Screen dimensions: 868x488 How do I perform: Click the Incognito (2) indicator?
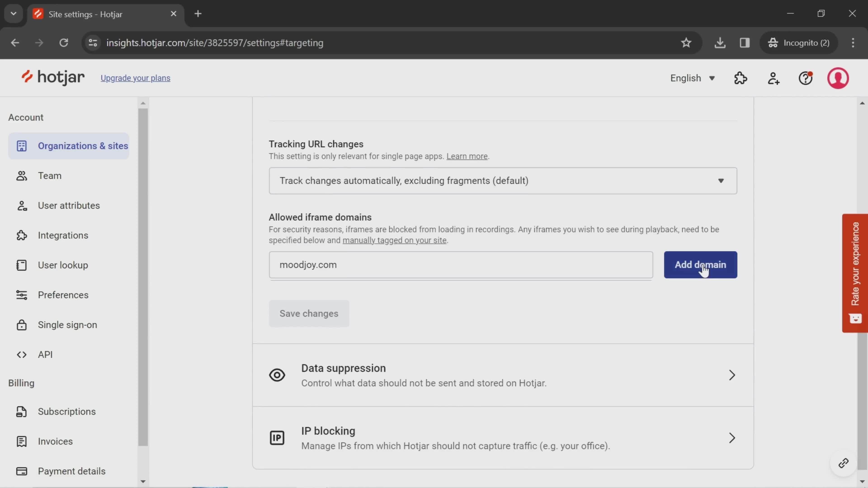pyautogui.click(x=799, y=43)
